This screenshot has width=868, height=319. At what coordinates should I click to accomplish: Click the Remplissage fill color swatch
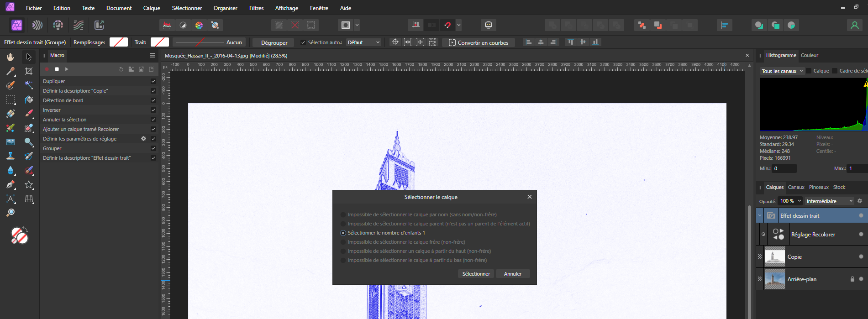(x=119, y=42)
